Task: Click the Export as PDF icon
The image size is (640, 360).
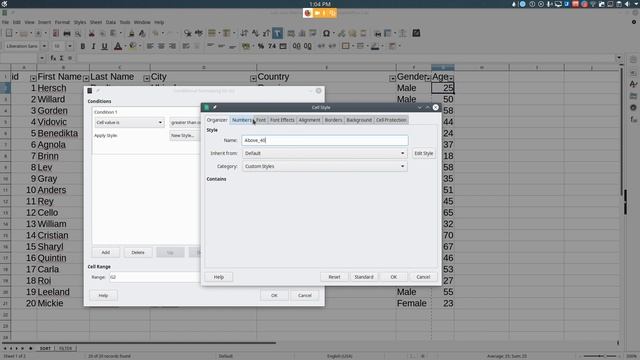Action: click(x=56, y=33)
